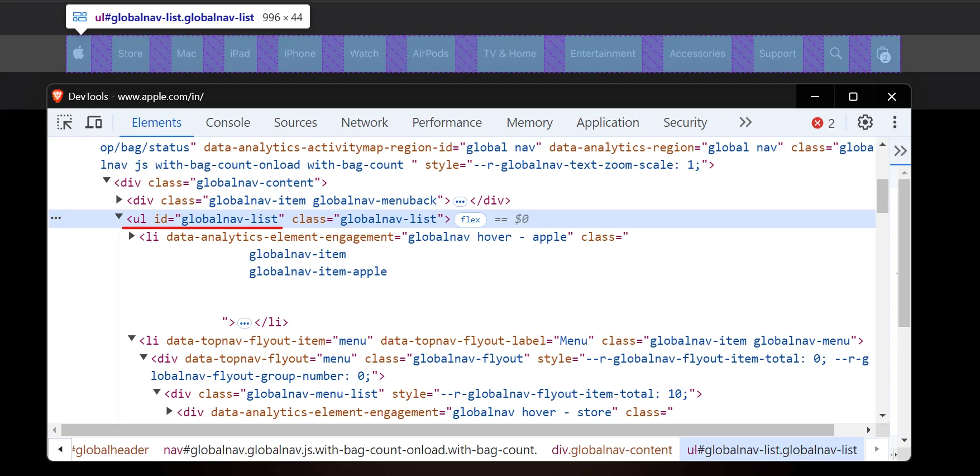Click TV & Home in the navbar
Screen dimensions: 980x476
(x=510, y=54)
